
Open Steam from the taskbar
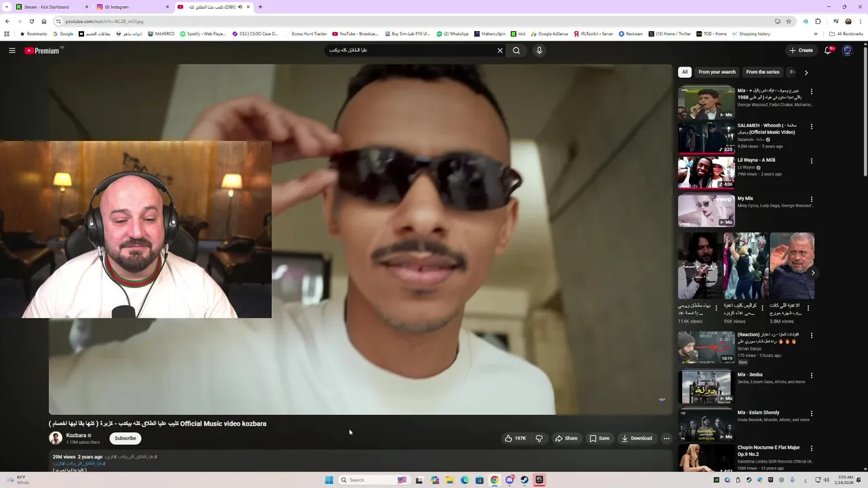click(524, 480)
